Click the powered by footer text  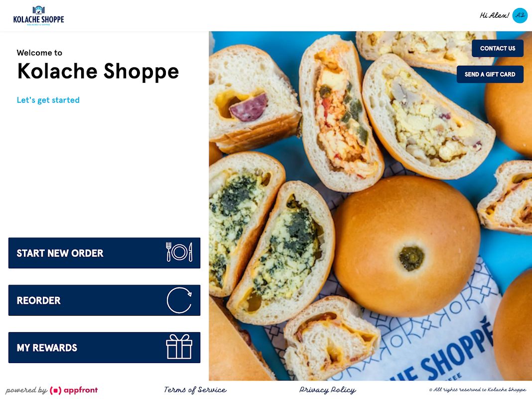click(26, 390)
